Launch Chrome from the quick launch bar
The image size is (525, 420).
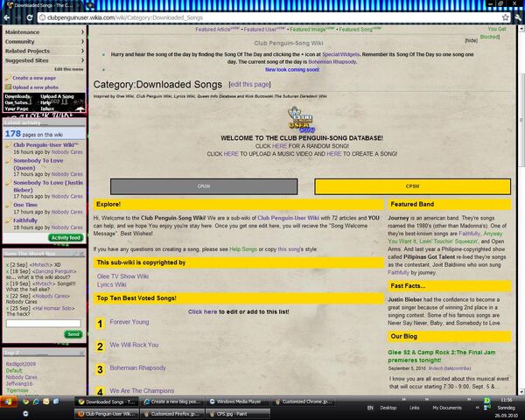tap(25, 402)
